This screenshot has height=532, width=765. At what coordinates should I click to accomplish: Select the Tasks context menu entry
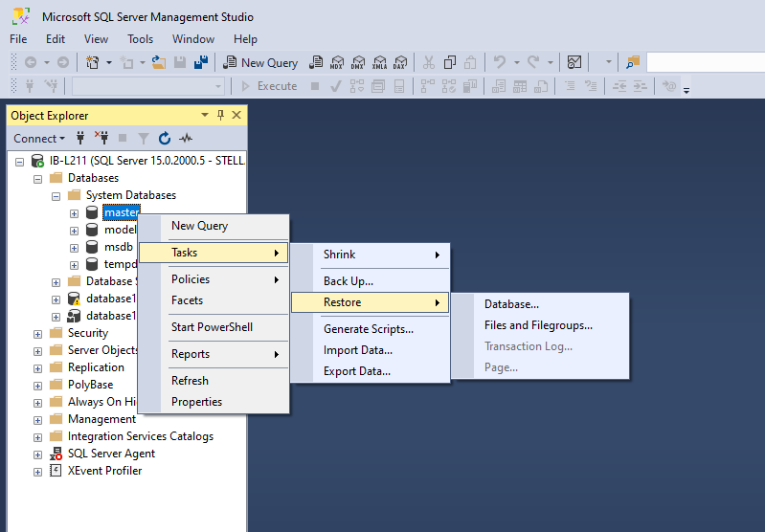(x=214, y=253)
